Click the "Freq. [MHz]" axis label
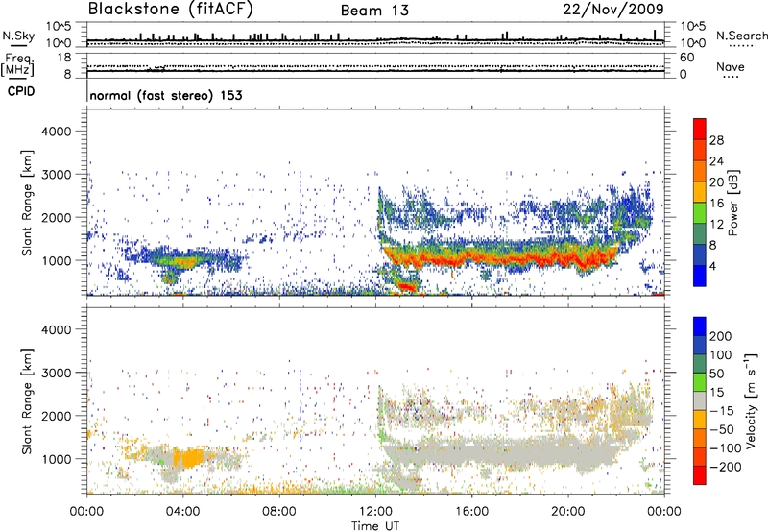768x532 pixels. pyautogui.click(x=18, y=65)
